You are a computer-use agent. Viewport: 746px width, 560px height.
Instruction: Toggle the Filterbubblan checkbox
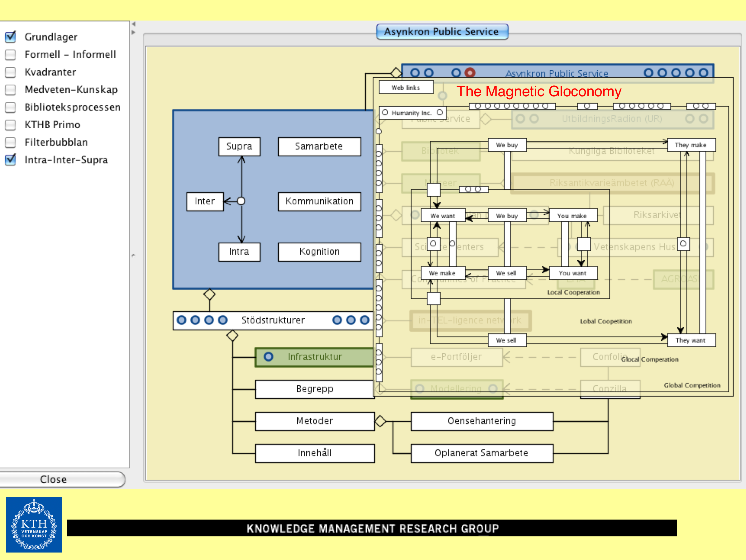pyautogui.click(x=11, y=142)
